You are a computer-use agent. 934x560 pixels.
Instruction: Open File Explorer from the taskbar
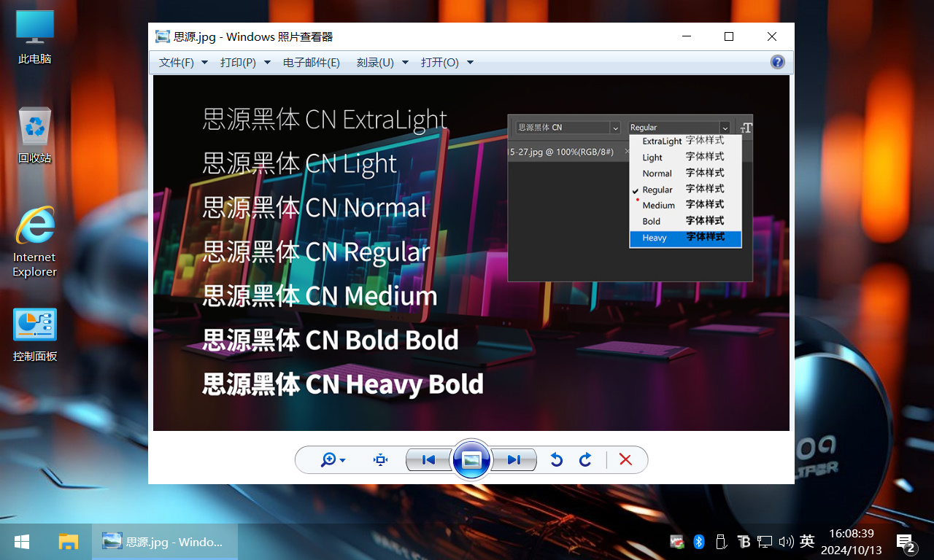[x=68, y=542]
